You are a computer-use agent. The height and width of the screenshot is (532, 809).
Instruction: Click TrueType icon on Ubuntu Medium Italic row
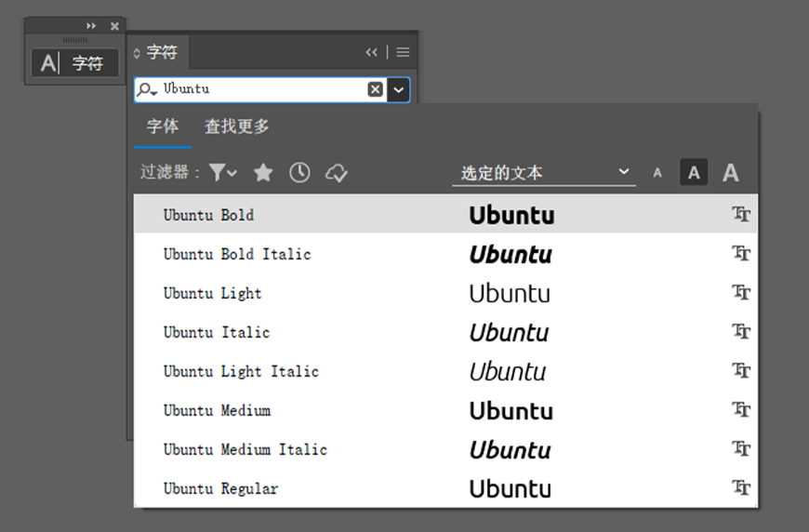point(741,448)
